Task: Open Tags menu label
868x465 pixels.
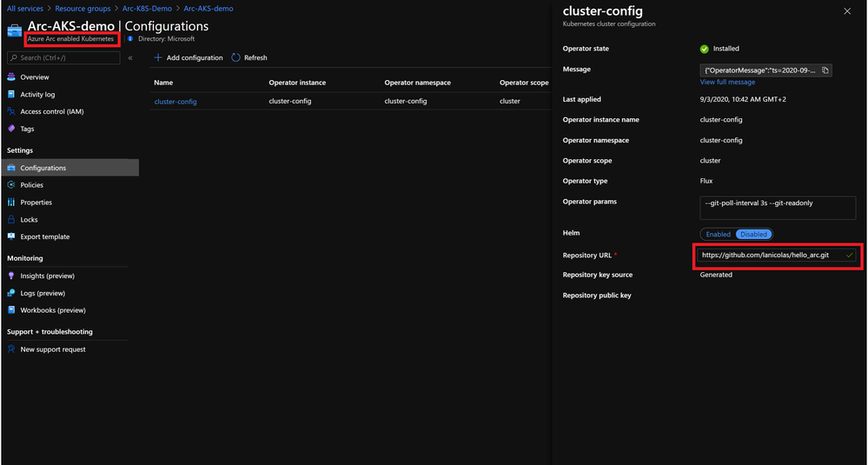Action: point(27,129)
